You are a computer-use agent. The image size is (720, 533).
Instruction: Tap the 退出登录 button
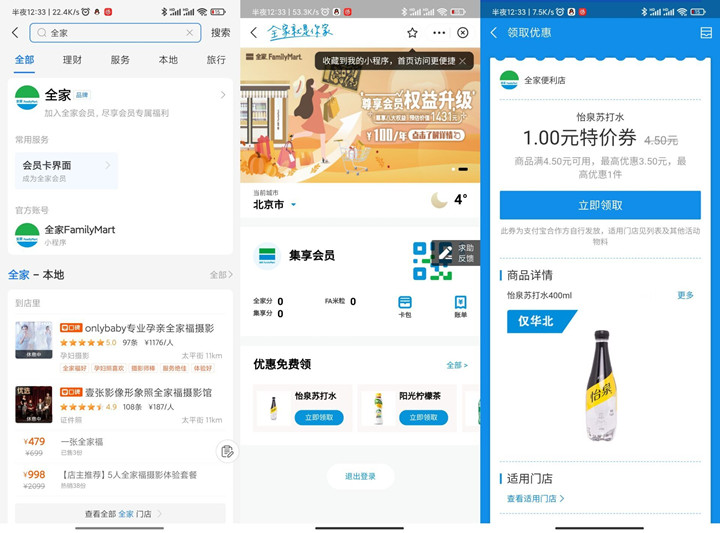[x=360, y=476]
